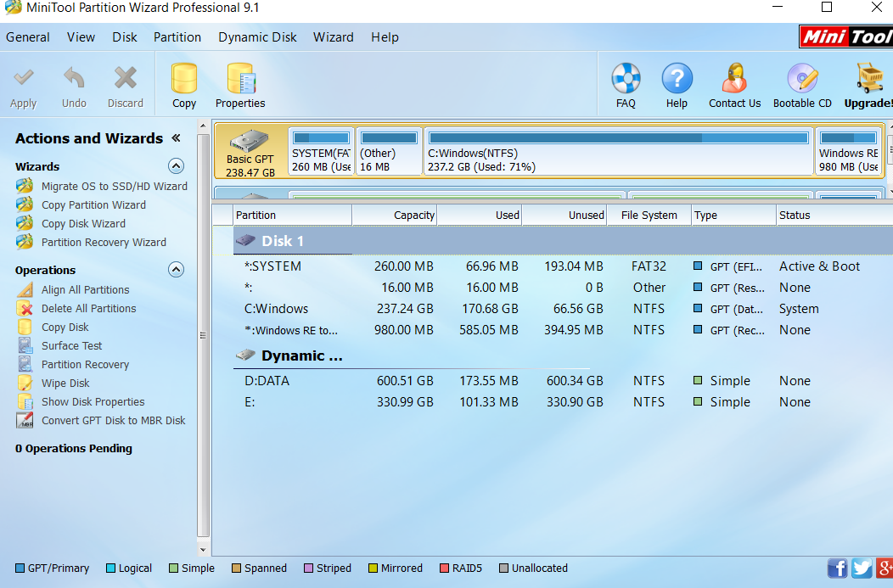The height and width of the screenshot is (588, 893).
Task: Select the E: volume row
Action: (x=563, y=402)
